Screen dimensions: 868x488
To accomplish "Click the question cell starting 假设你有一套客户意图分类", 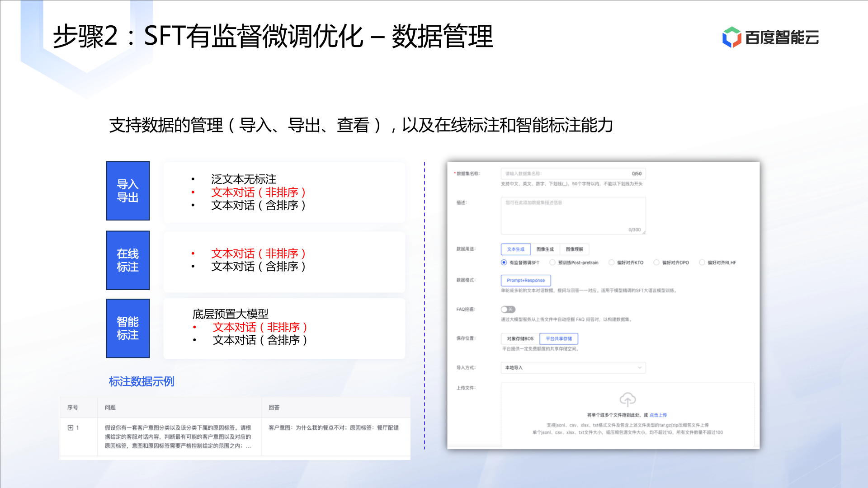I will tap(178, 437).
